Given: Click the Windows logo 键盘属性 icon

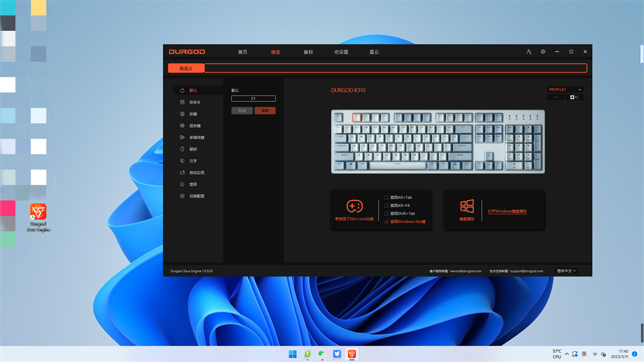Looking at the screenshot, I should (466, 206).
